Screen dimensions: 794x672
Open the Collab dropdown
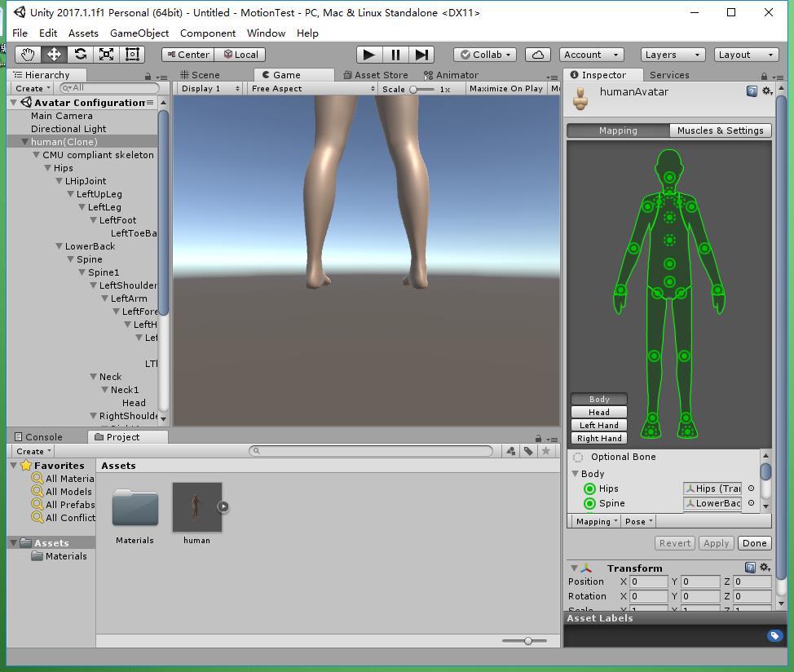[x=485, y=55]
